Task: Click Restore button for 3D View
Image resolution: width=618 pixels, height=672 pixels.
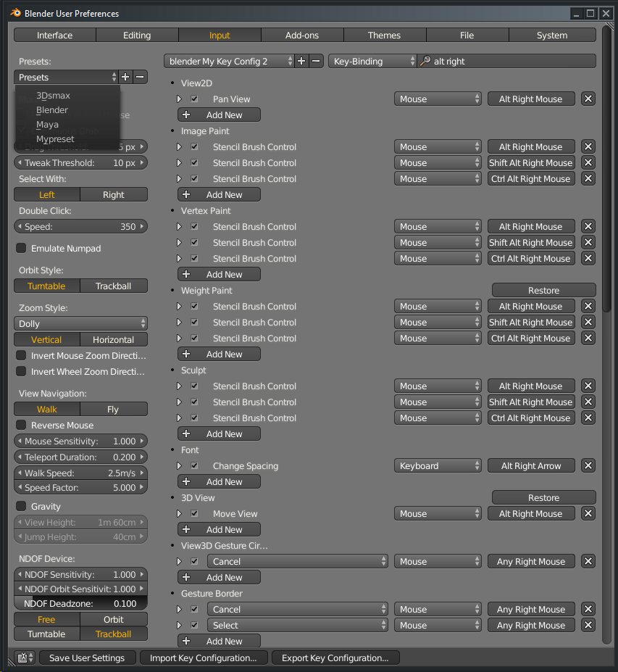Action: tap(544, 497)
